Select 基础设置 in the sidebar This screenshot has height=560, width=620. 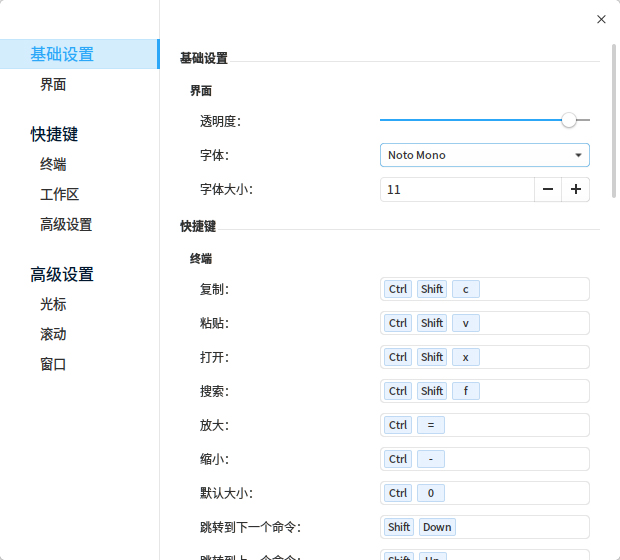(x=62, y=54)
